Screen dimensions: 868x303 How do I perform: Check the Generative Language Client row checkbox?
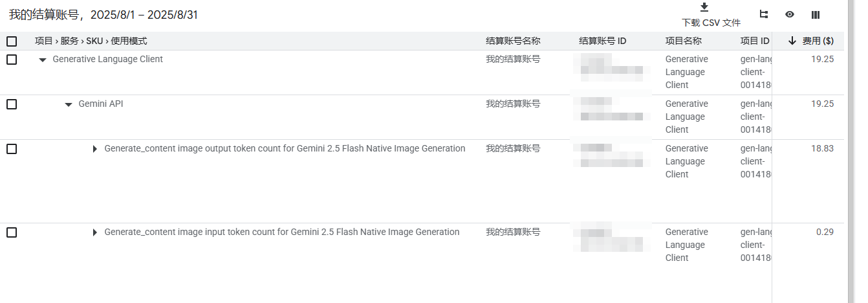click(12, 60)
